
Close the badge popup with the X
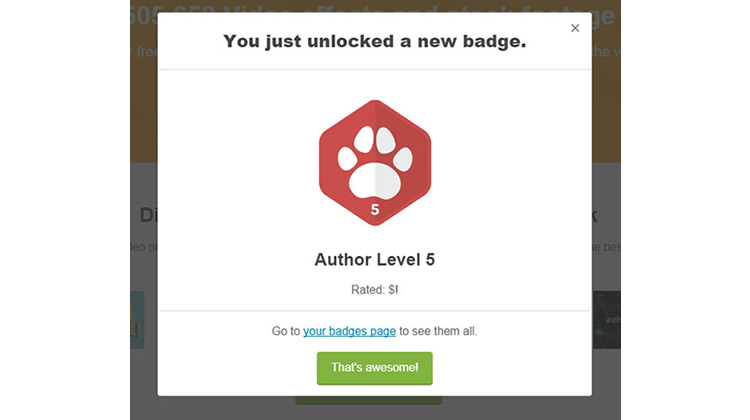tap(575, 28)
